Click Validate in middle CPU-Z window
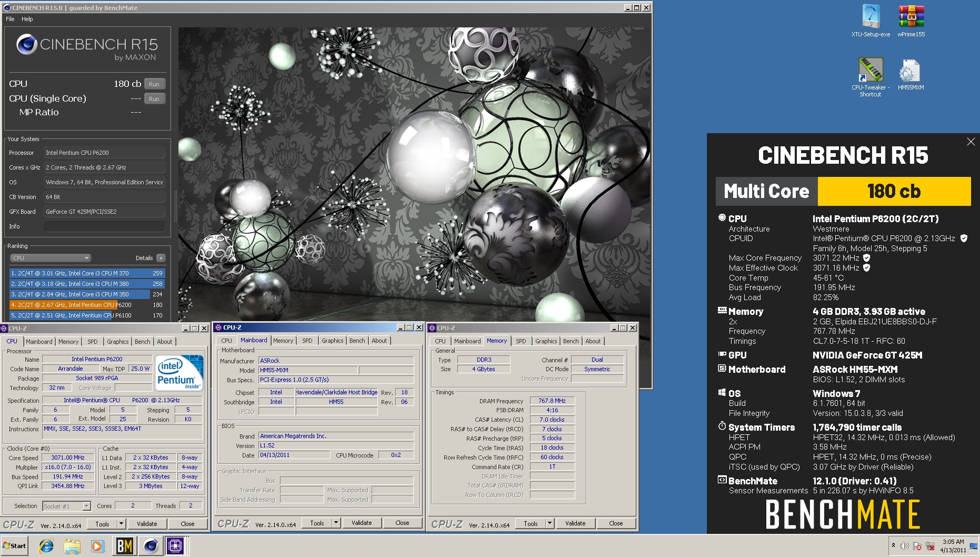Screen dimensions: 980x557 [x=362, y=523]
